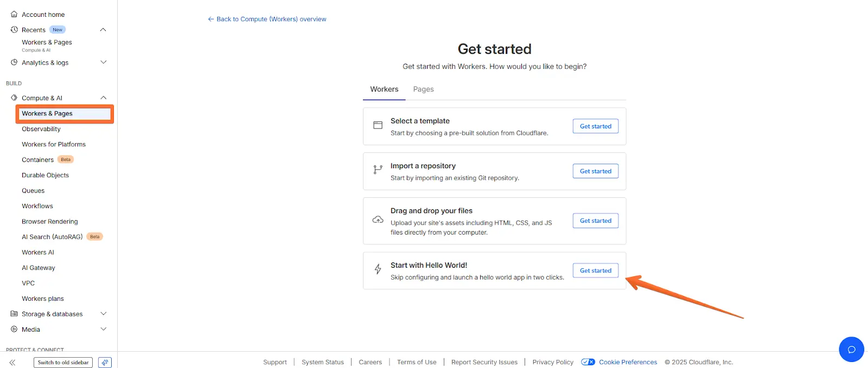Image resolution: width=868 pixels, height=368 pixels.
Task: Collapse the sidebar with the double-arrow control
Action: tap(12, 362)
